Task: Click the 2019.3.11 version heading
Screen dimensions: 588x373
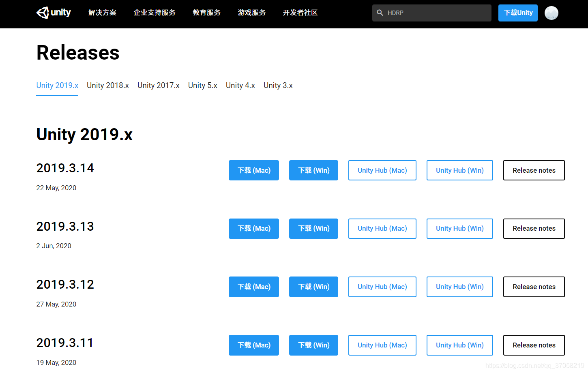Action: point(65,343)
